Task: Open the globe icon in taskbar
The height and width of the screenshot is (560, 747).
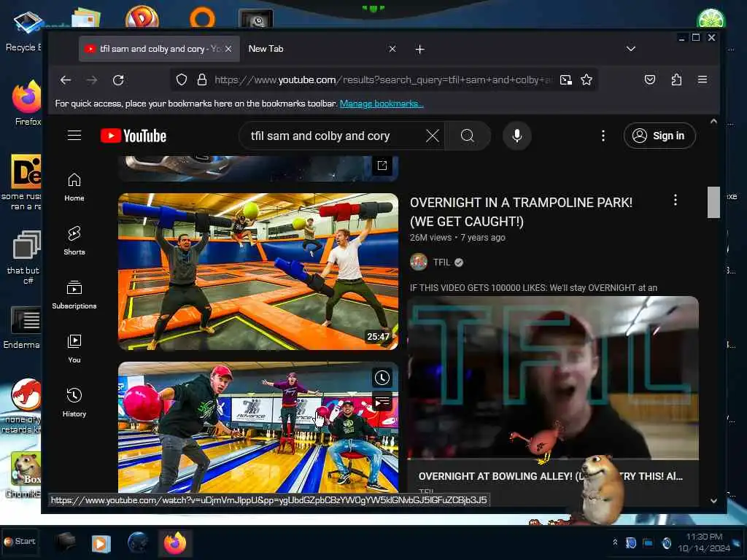Action: [x=138, y=542]
